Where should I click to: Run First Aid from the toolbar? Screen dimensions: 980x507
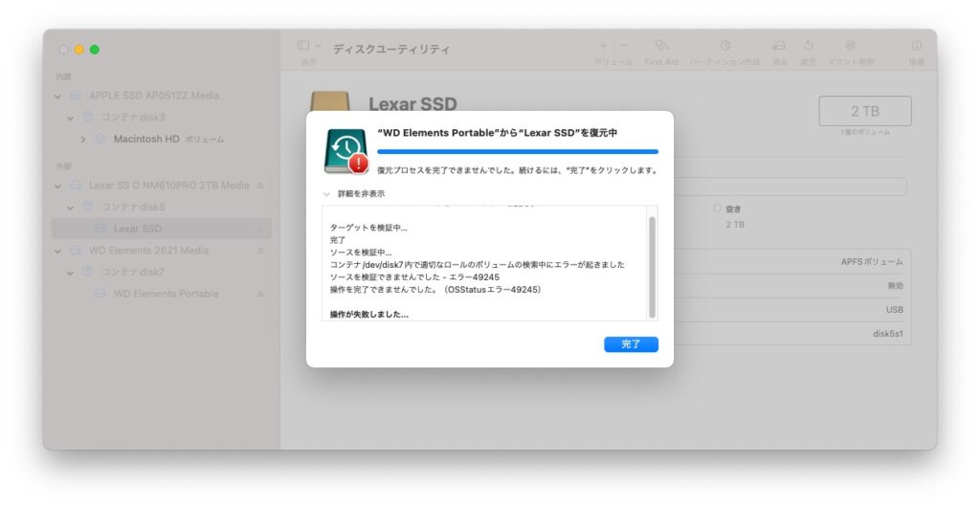(661, 46)
